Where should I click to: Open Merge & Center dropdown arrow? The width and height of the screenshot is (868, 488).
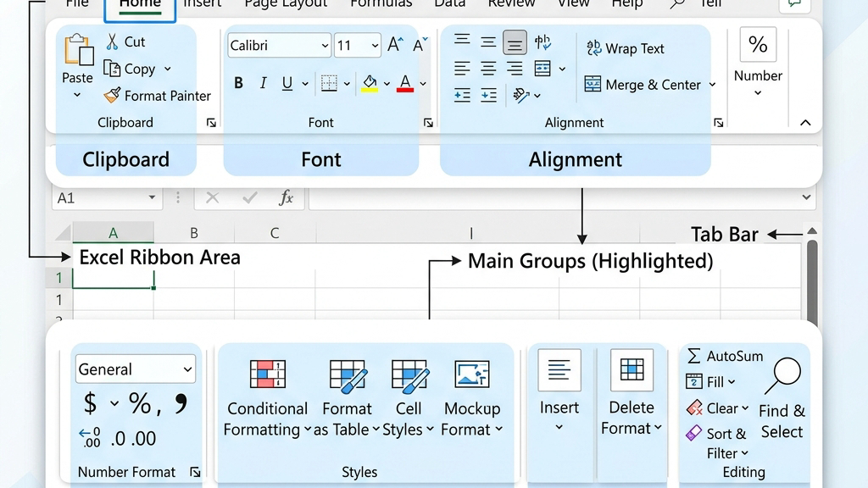click(712, 85)
